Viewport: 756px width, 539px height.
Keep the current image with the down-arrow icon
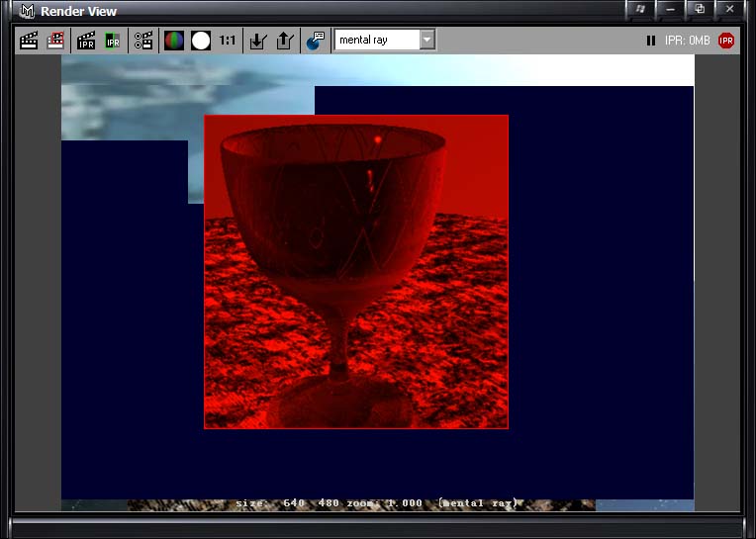[x=258, y=40]
